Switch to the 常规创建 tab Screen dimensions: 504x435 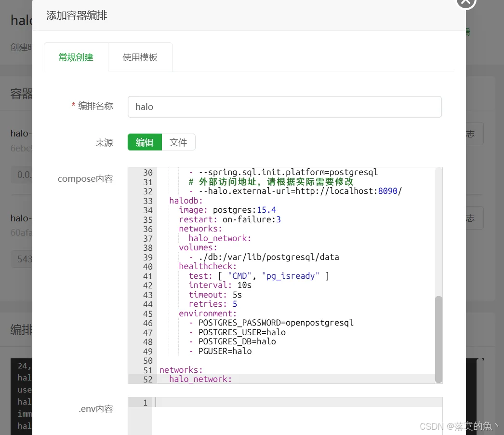click(76, 57)
